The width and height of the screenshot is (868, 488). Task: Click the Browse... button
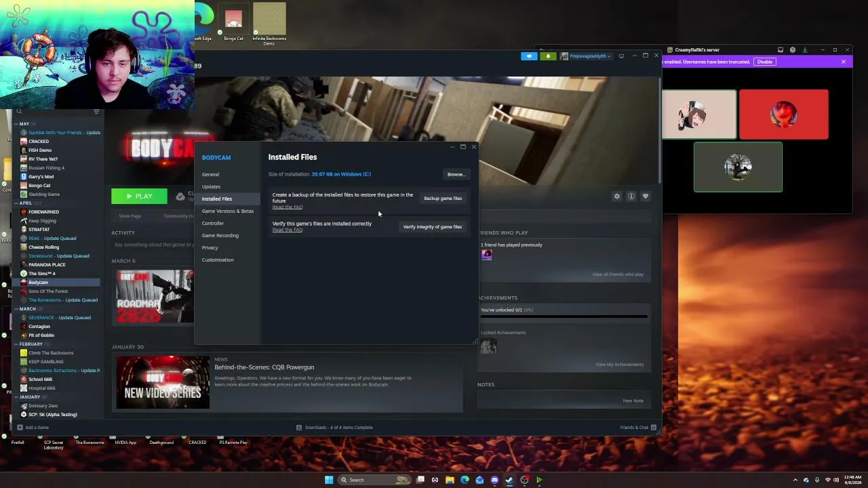pyautogui.click(x=456, y=174)
